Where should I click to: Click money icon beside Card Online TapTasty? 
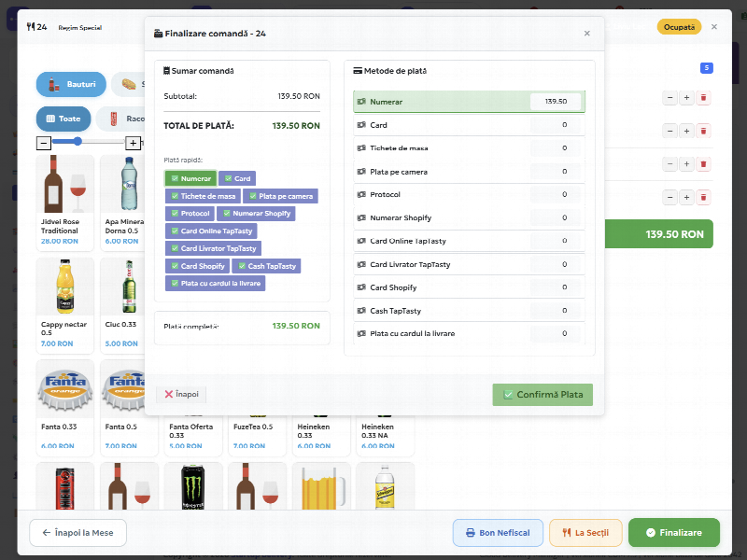pos(361,241)
